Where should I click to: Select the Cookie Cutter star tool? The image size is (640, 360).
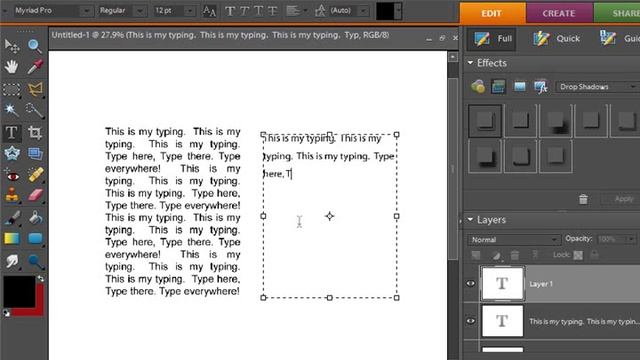point(11,153)
